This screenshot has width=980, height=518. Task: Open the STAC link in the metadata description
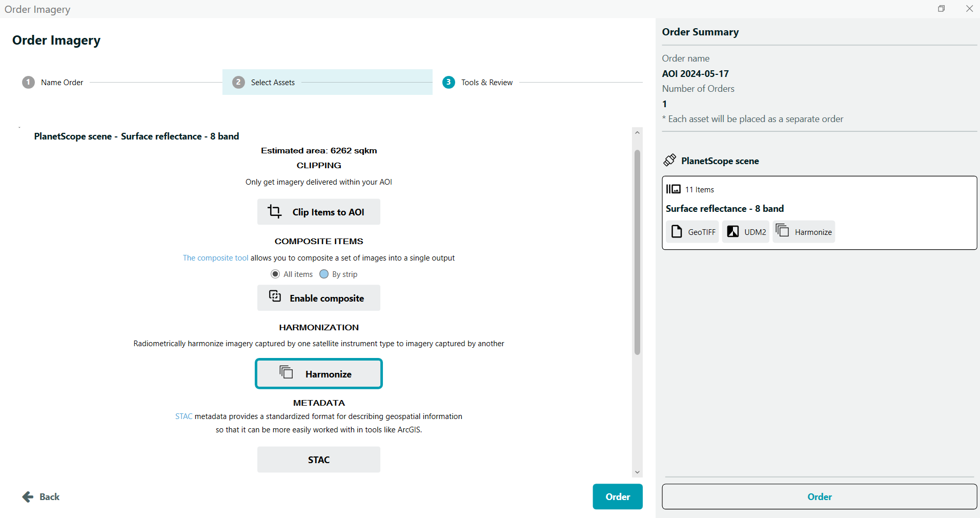coord(183,416)
